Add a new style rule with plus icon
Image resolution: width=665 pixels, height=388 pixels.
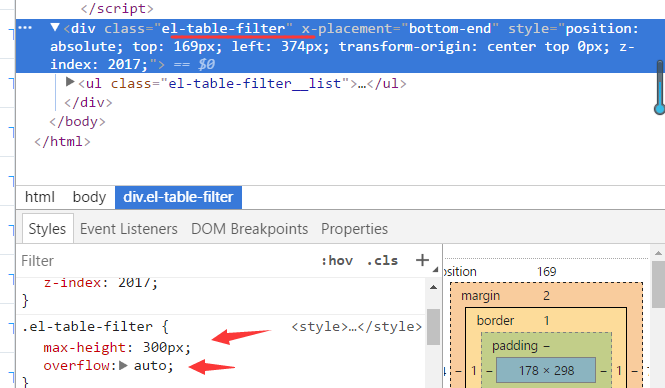[x=422, y=260]
